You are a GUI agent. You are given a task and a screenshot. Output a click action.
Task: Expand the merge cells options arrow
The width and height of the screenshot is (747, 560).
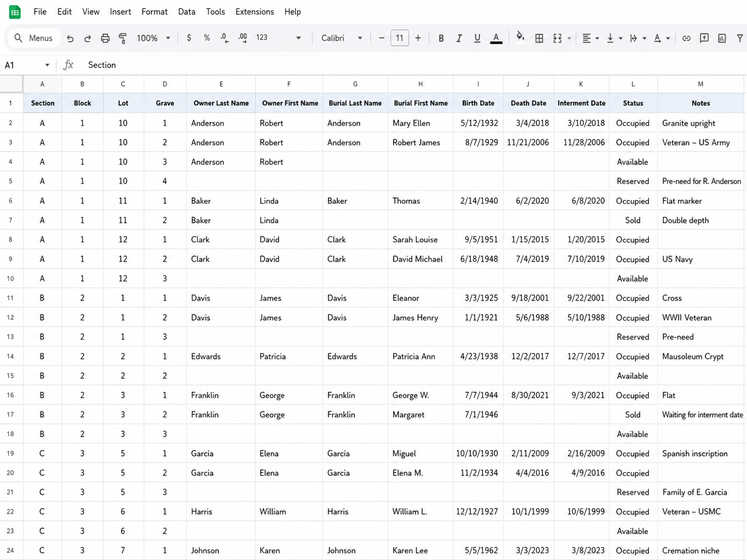click(569, 38)
